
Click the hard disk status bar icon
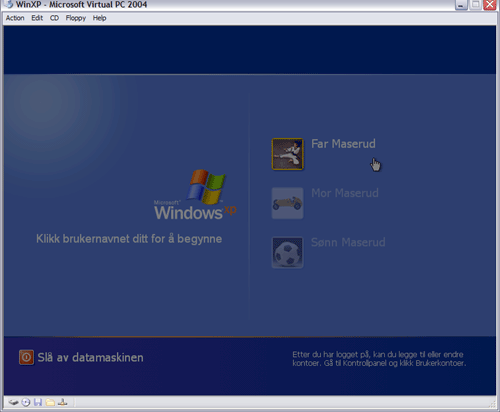click(x=13, y=402)
